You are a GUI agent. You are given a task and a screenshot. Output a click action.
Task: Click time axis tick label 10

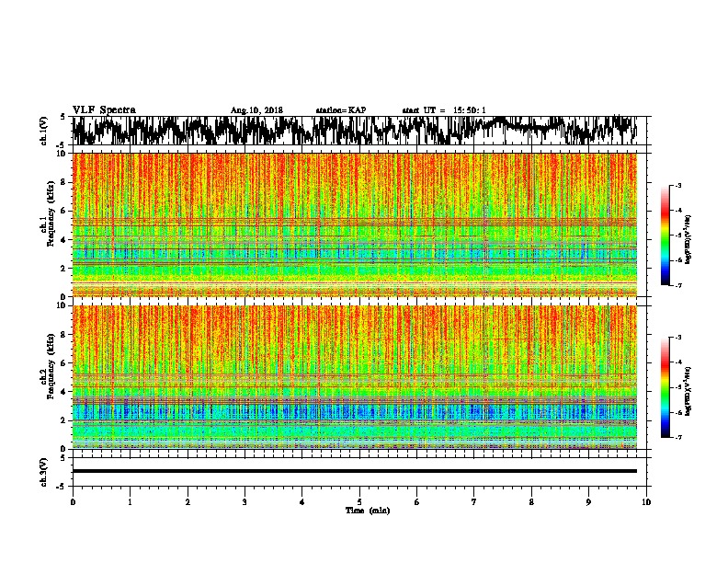[x=646, y=502]
